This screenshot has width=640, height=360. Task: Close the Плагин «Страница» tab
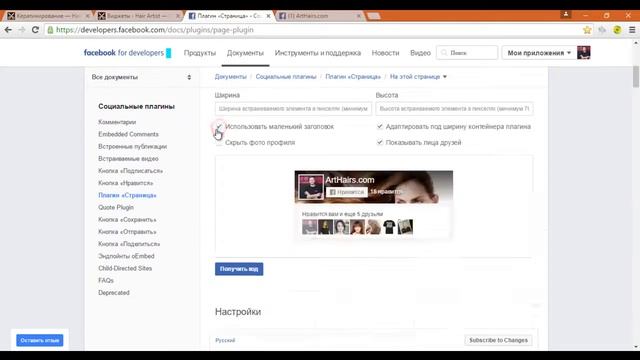268,16
